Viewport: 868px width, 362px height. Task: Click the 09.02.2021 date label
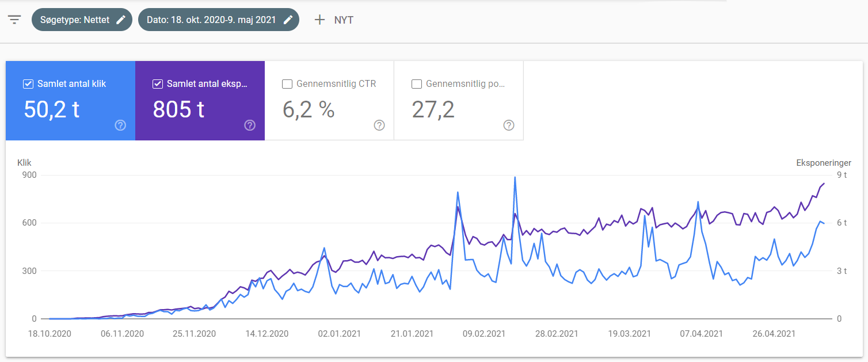pos(484,333)
